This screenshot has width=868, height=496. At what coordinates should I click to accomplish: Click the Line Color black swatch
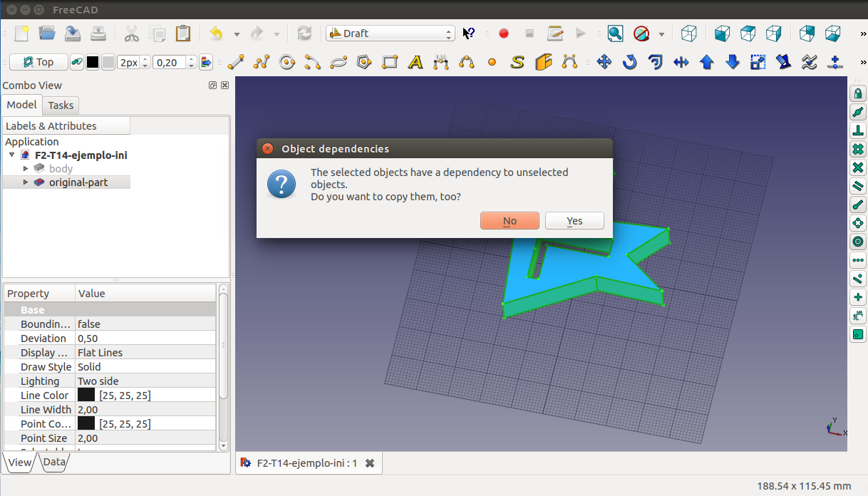click(x=86, y=396)
